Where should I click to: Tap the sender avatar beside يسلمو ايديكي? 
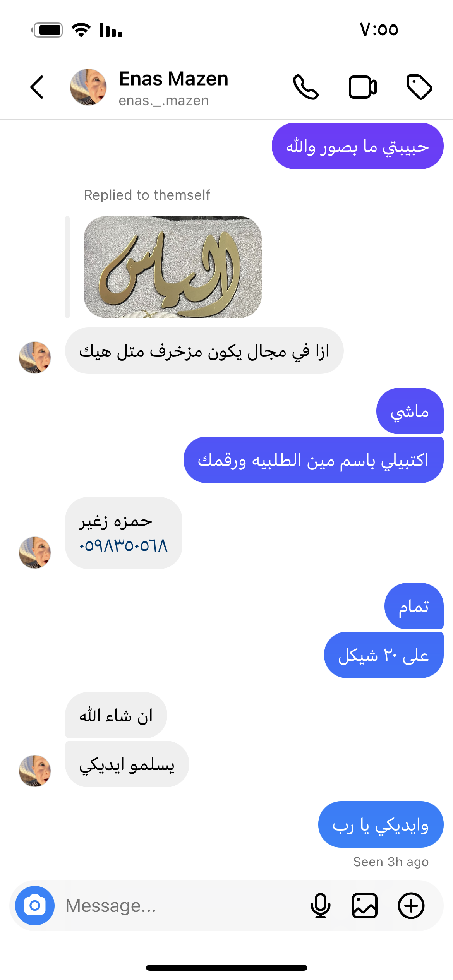(35, 771)
